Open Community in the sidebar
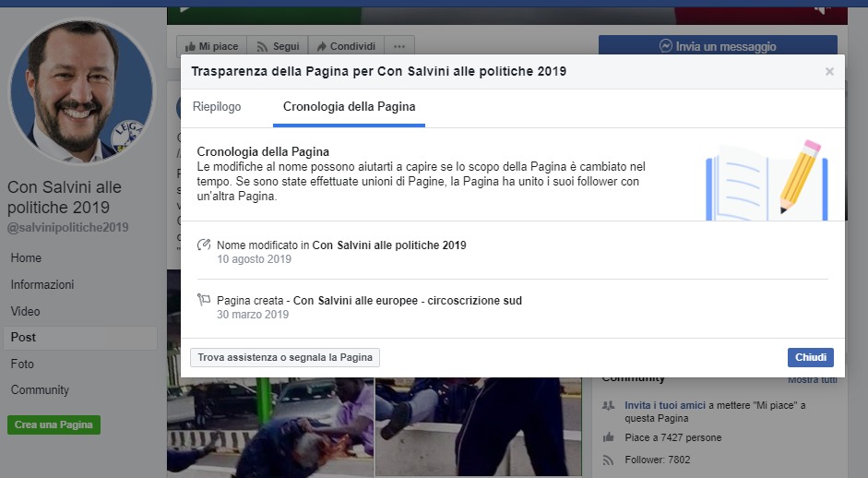The width and height of the screenshot is (868, 478). 40,390
